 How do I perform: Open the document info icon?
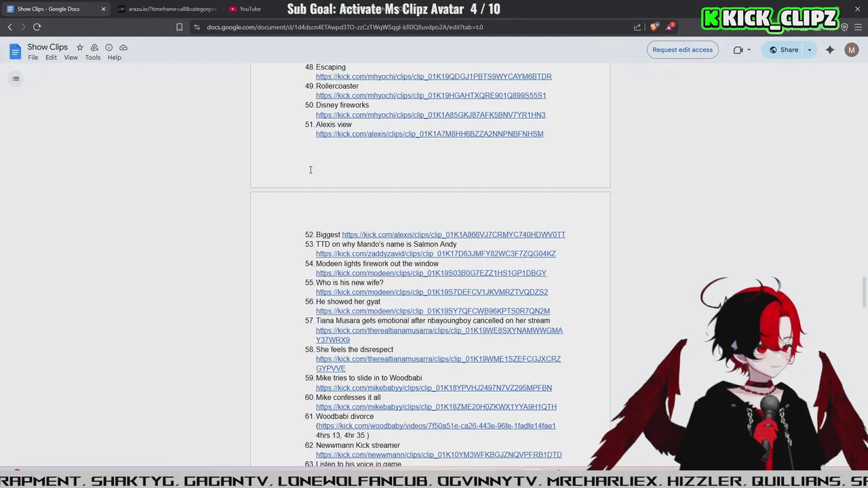point(108,47)
